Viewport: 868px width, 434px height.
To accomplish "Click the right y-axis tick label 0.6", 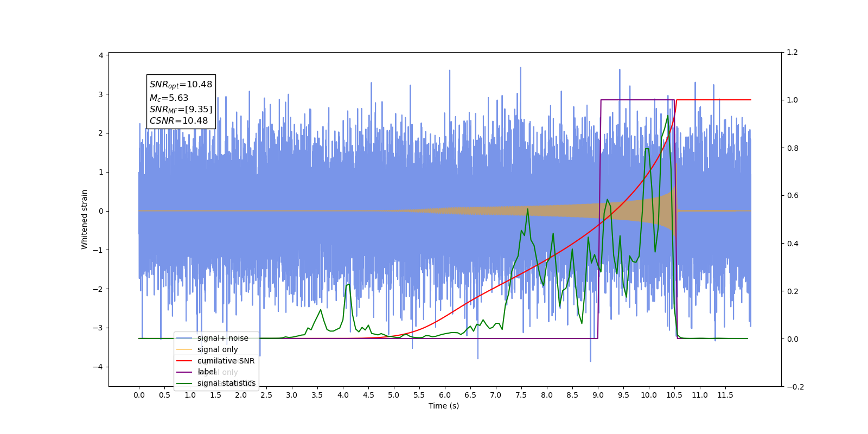I will click(x=792, y=196).
